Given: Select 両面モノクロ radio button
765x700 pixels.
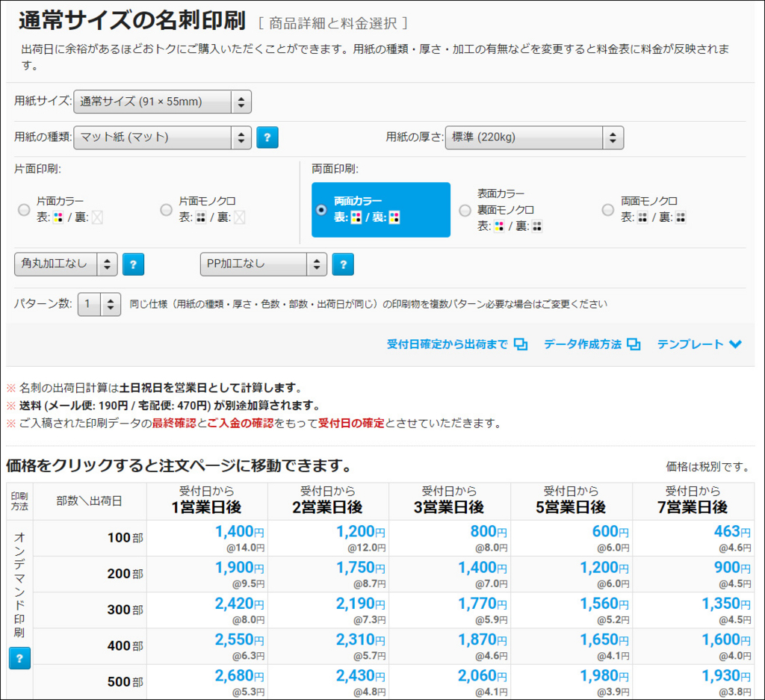Looking at the screenshot, I should (608, 210).
